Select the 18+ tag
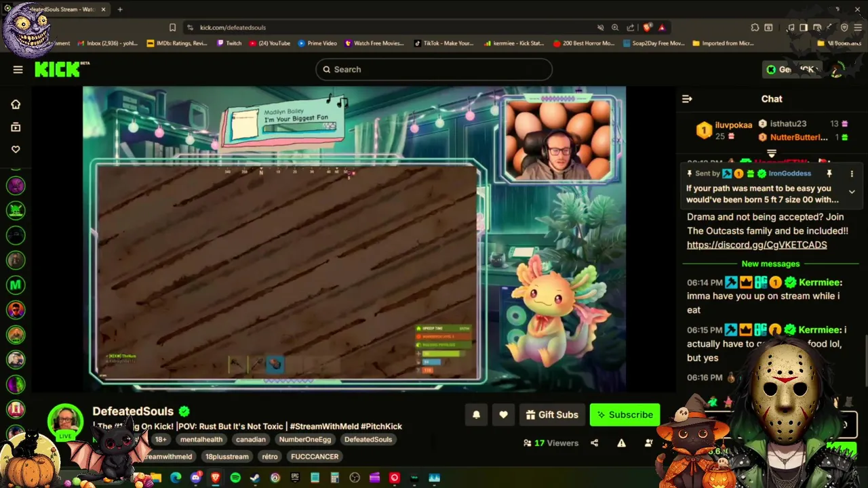The width and height of the screenshot is (868, 488). [161, 439]
